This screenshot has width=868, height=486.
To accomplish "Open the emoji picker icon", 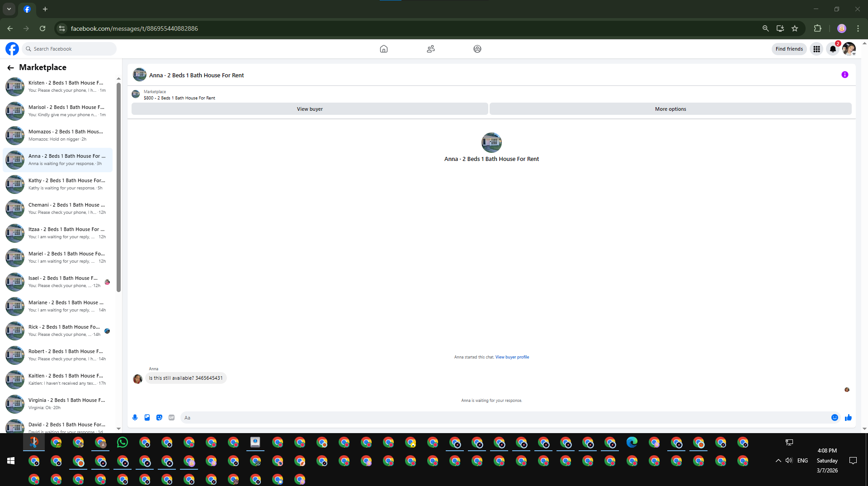I will pos(835,418).
